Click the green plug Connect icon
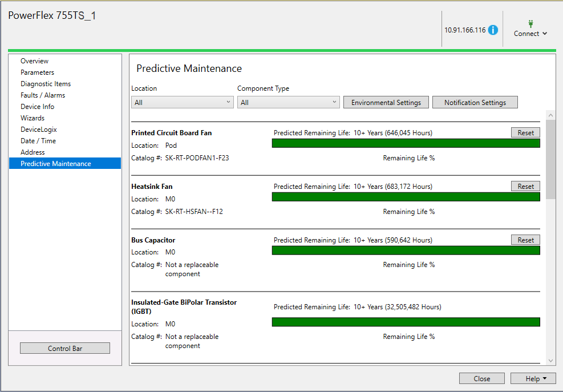 click(x=530, y=24)
